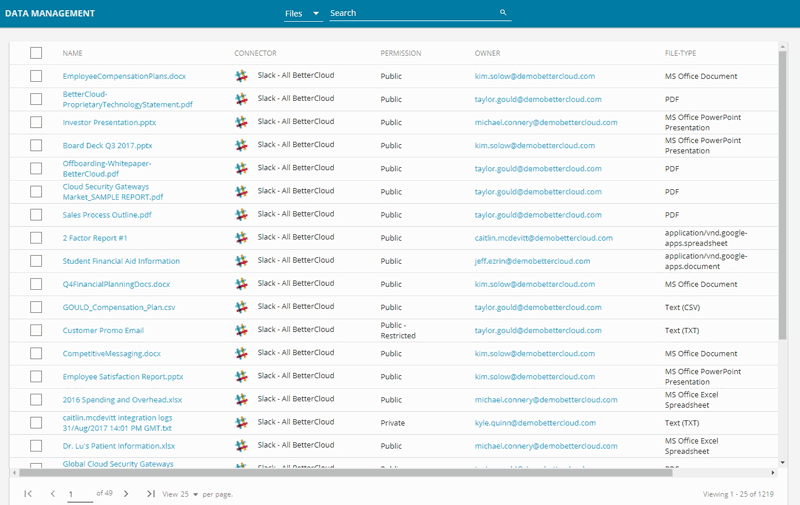Sort by the File-Type column header
Screen dimensions: 800x505
pyautogui.click(x=680, y=53)
